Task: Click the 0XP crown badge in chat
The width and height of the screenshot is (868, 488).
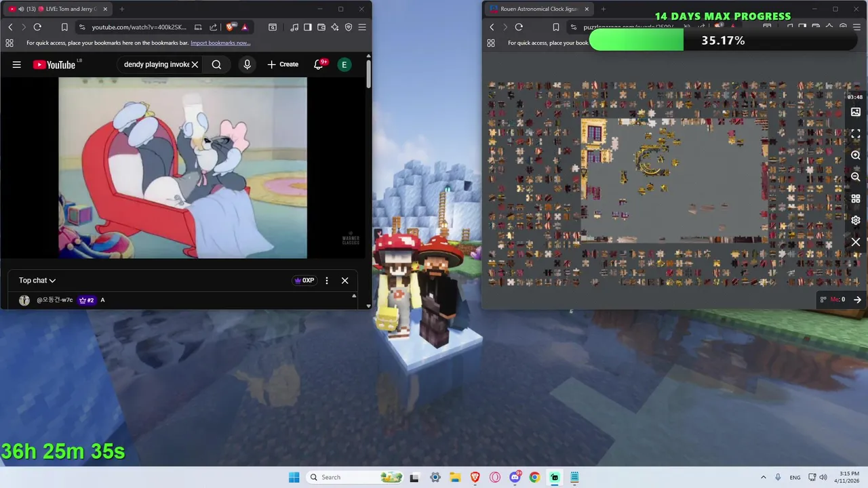Action: pyautogui.click(x=304, y=281)
